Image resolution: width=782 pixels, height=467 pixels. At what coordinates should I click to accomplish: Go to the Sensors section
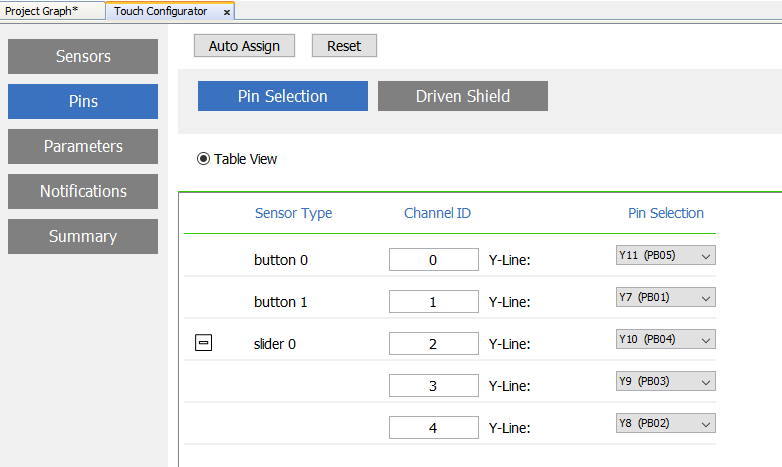point(83,56)
